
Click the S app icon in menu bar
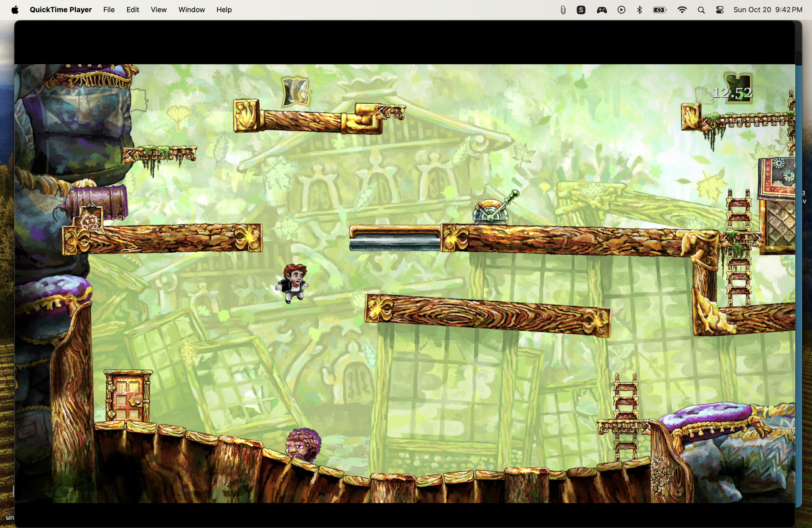tap(581, 10)
